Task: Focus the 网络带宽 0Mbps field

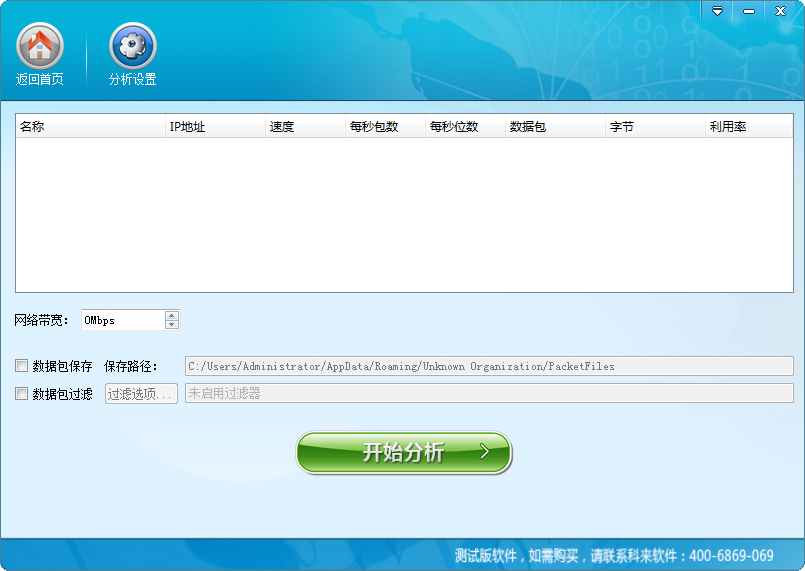Action: coord(123,320)
